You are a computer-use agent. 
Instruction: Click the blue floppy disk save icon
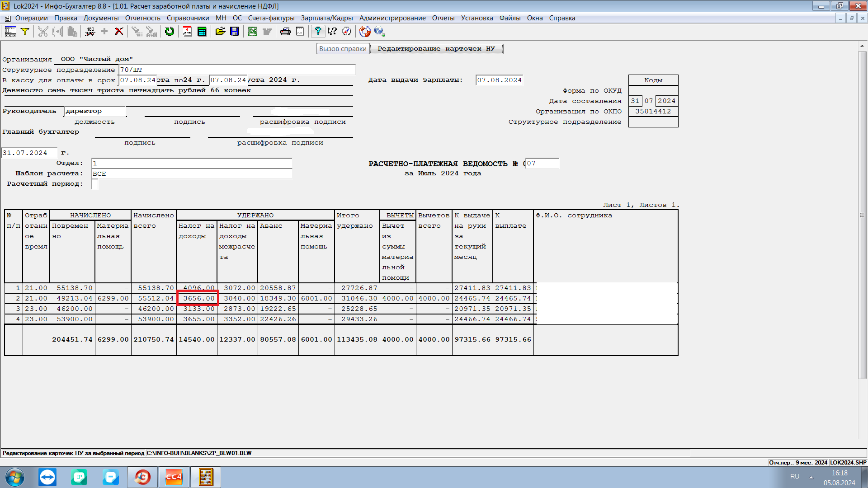pos(235,31)
